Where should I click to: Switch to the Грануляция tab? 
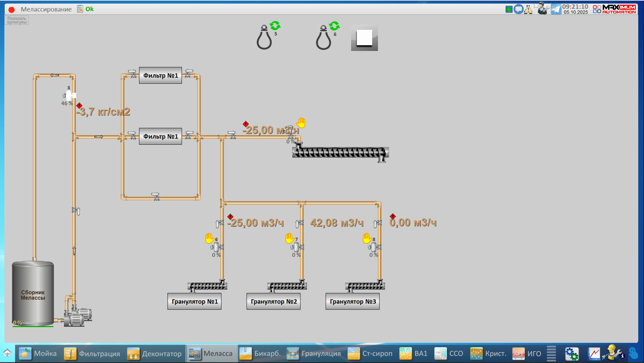pyautogui.click(x=314, y=354)
